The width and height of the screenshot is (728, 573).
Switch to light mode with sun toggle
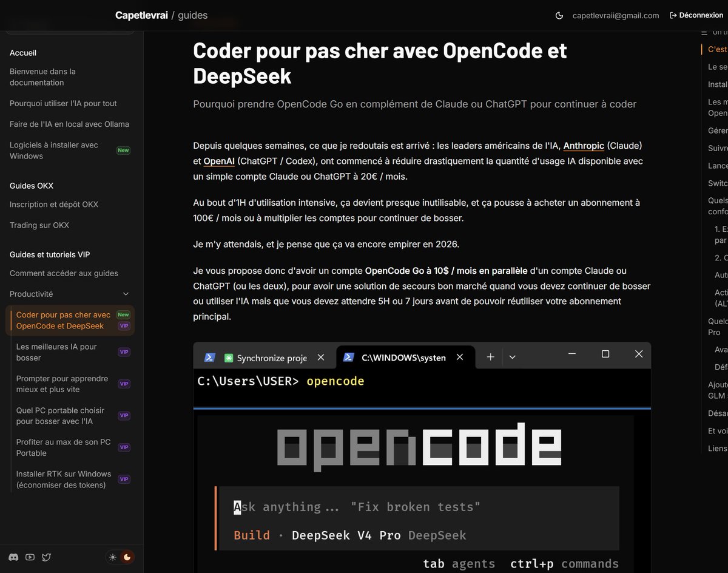[x=113, y=557]
